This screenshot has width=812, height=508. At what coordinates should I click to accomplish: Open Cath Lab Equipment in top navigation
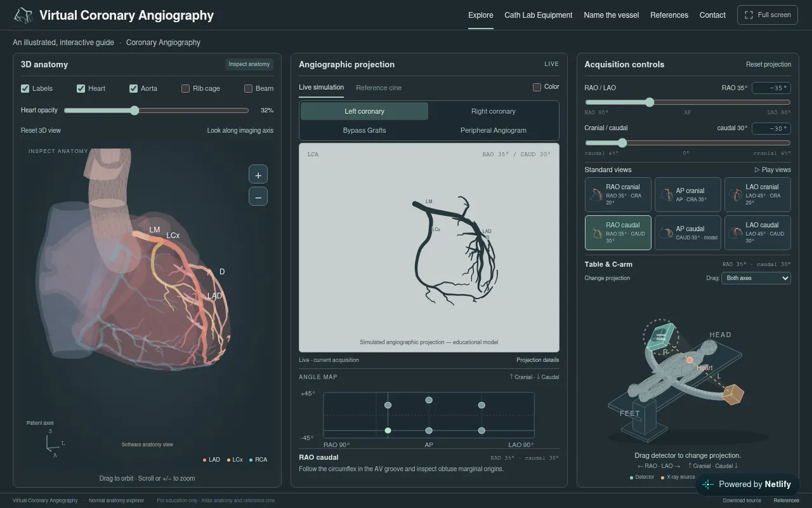pyautogui.click(x=539, y=15)
